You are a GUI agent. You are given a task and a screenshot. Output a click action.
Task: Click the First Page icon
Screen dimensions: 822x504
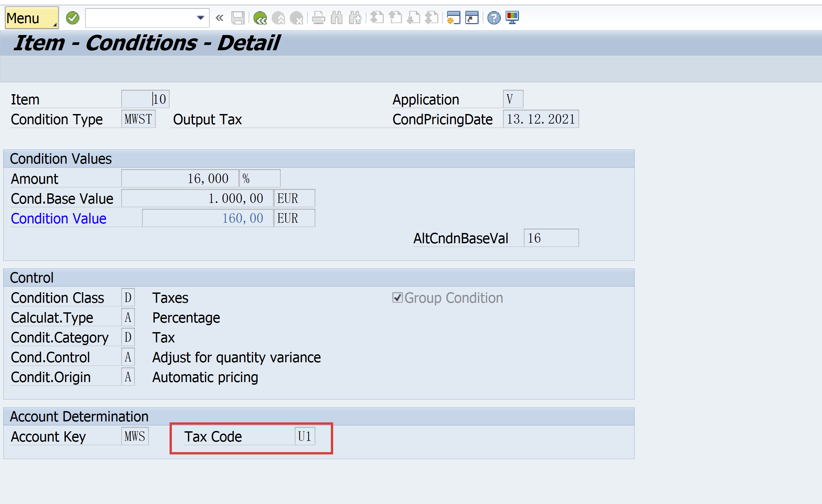point(377,18)
